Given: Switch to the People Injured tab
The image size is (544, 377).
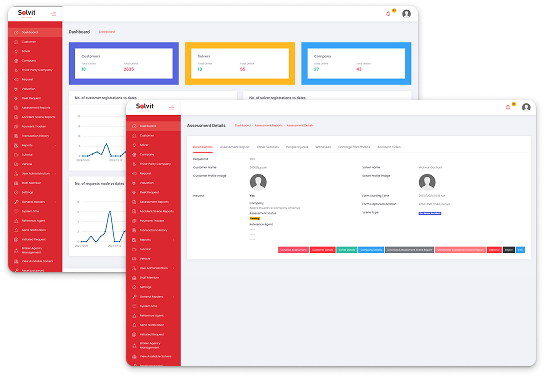Looking at the screenshot, I should tap(297, 147).
